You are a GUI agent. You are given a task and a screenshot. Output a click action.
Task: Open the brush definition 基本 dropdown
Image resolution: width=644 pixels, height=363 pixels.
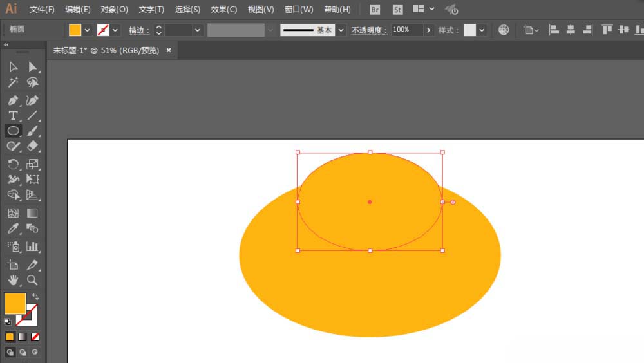click(x=341, y=30)
